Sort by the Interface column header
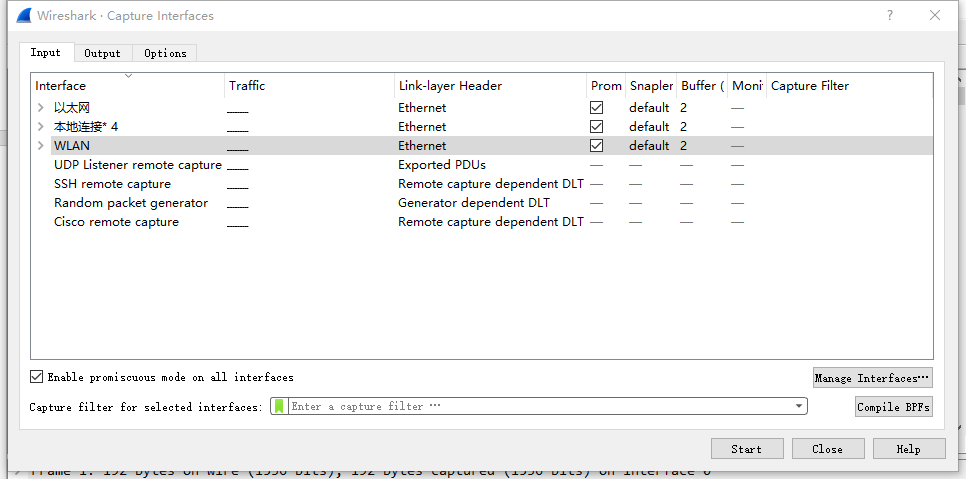 tap(128, 85)
